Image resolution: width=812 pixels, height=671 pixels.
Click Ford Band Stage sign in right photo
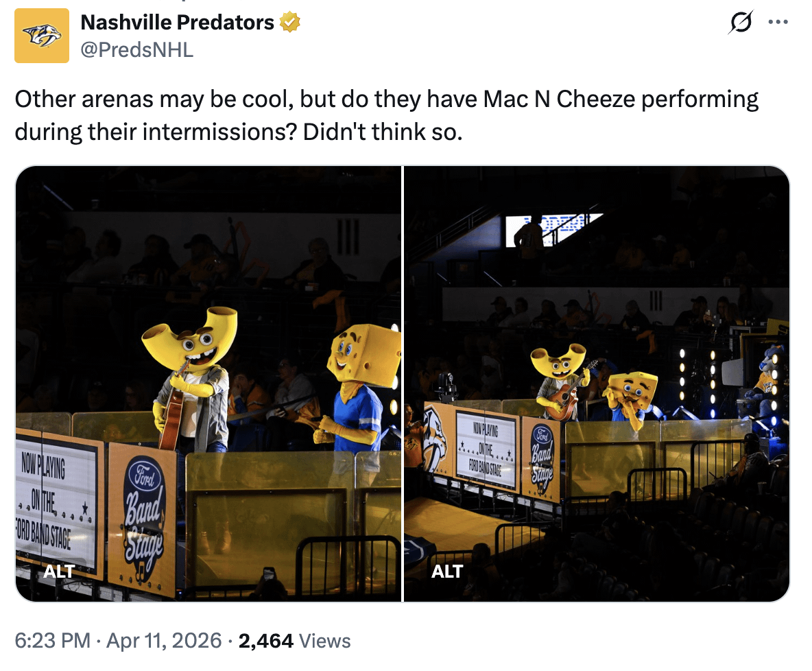tap(541, 455)
